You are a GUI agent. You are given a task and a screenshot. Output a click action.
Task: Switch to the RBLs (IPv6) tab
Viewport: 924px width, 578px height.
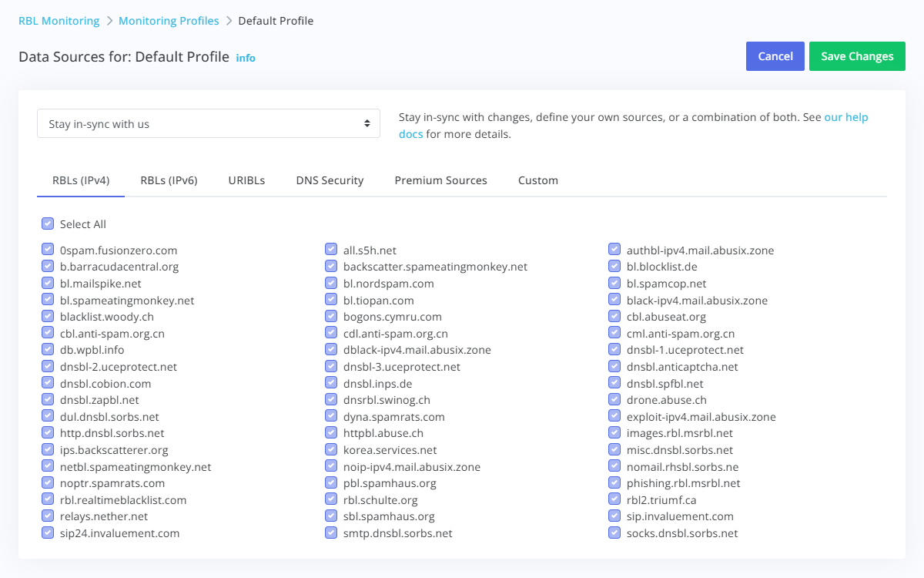coord(169,180)
